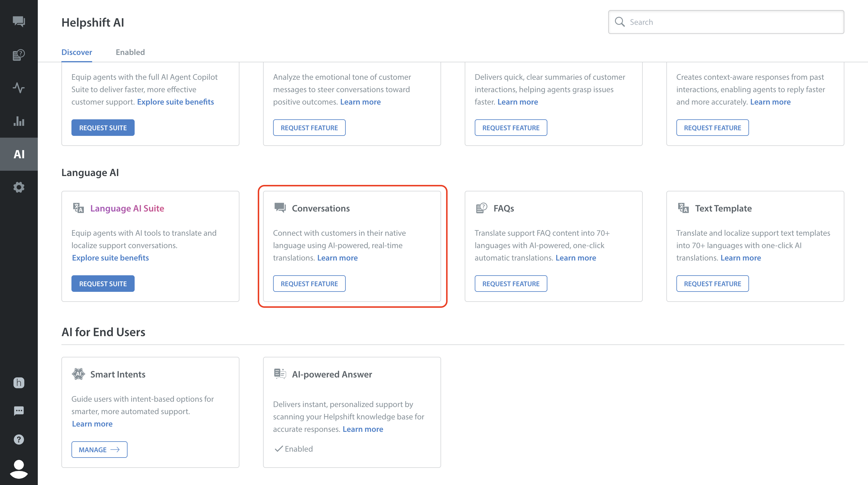Open the Analytics bar chart sidebar icon
Viewport: 868px width, 485px height.
(19, 121)
